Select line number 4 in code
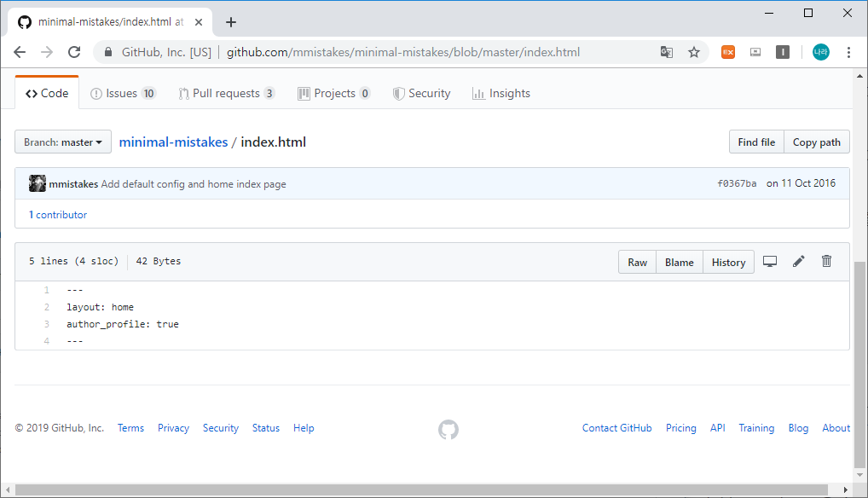This screenshot has width=868, height=498. tap(47, 341)
